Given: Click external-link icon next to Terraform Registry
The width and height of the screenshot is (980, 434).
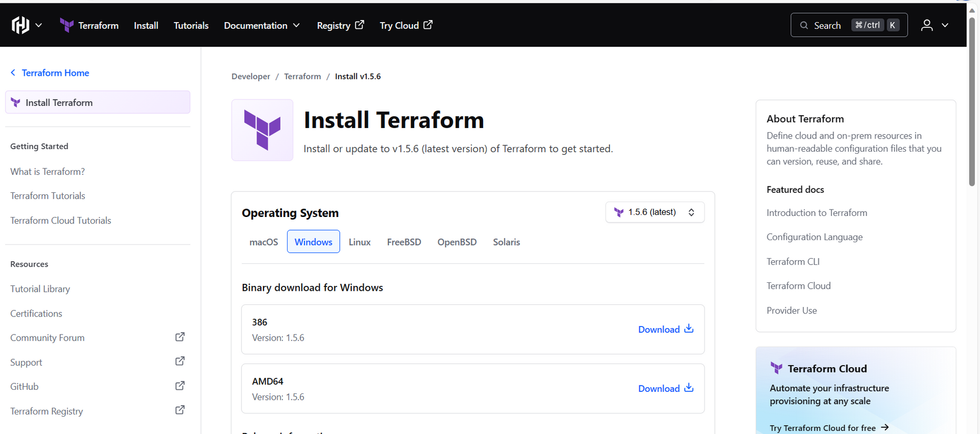Looking at the screenshot, I should point(180,410).
